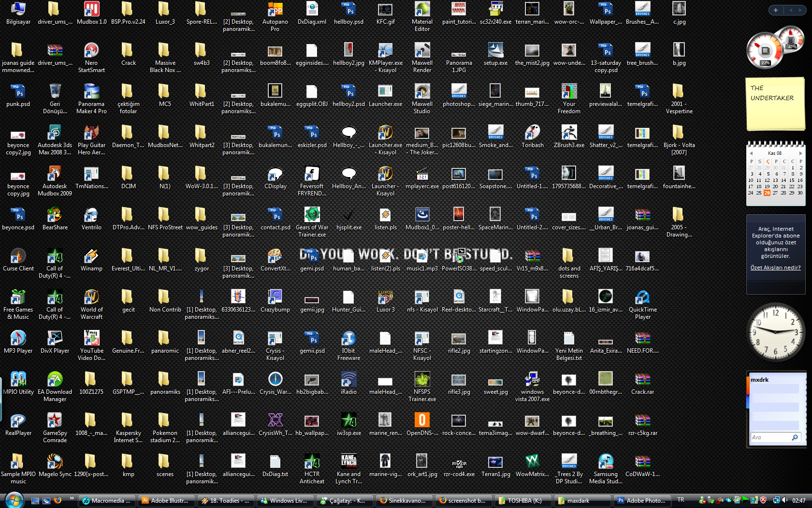Image resolution: width=812 pixels, height=508 pixels.
Task: Open the MP3 Player shortcut
Action: click(x=18, y=342)
